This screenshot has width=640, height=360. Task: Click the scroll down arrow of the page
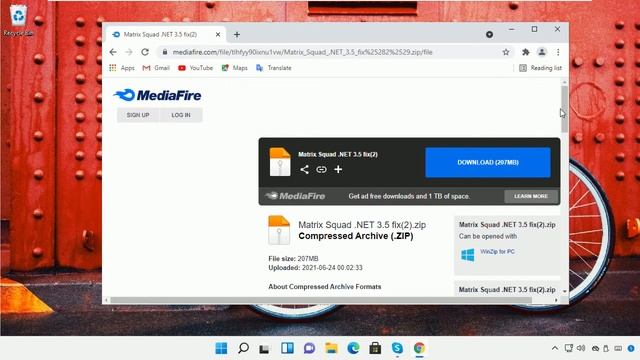pyautogui.click(x=564, y=291)
